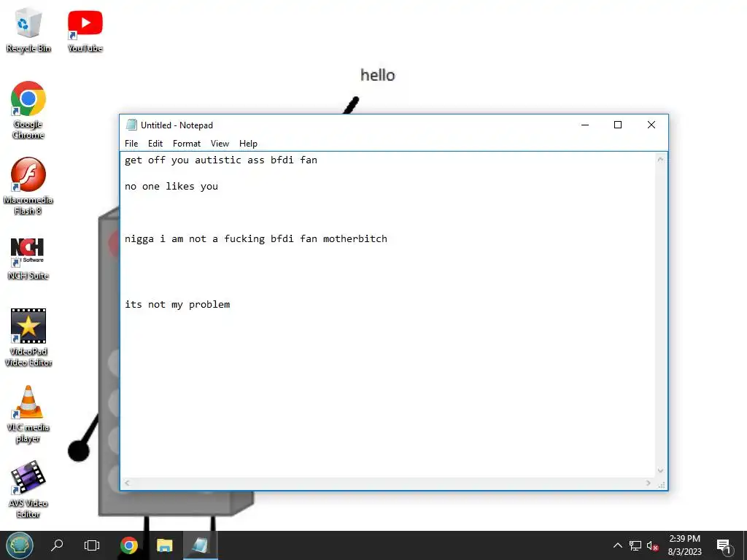
Task: Open the clock showing 2:39 PM
Action: 684,545
